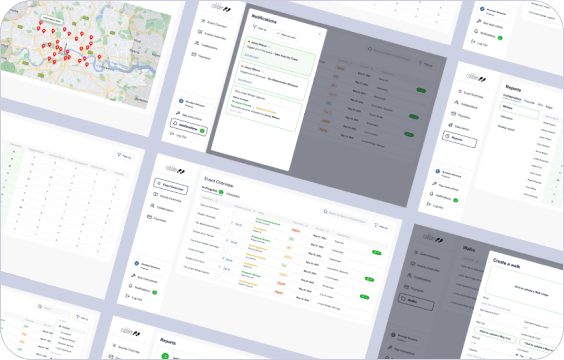This screenshot has height=360, width=564.
Task: Select highlighted Event Overview item in center screen sidebar
Action: [x=171, y=186]
